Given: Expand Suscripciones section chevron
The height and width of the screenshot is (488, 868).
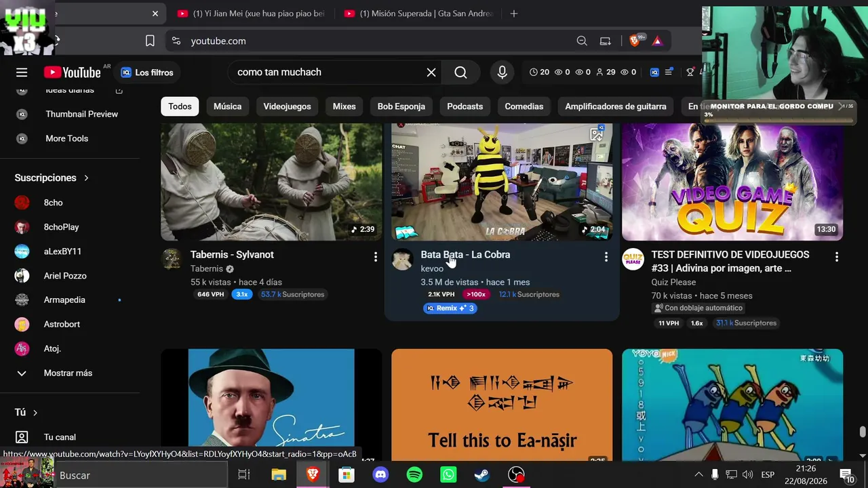Looking at the screenshot, I should pos(86,178).
